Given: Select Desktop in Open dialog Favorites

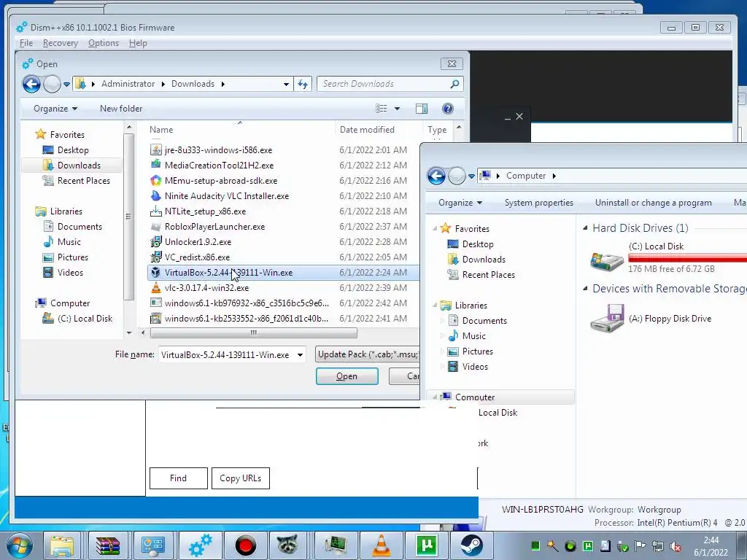Looking at the screenshot, I should pos(73,150).
